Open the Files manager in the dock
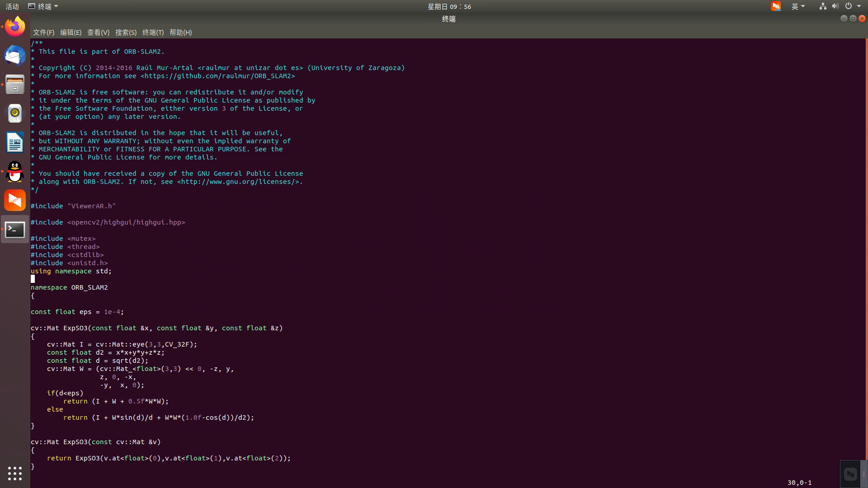 point(15,84)
